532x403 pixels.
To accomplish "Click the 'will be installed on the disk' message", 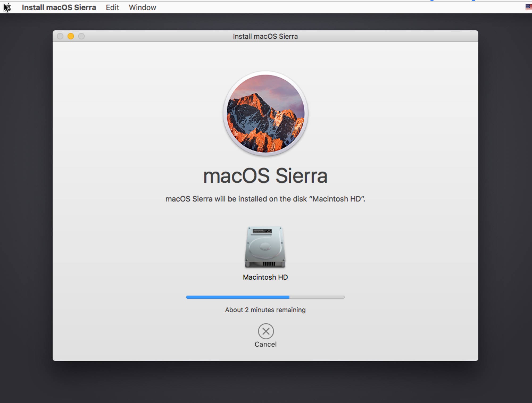I will tap(265, 199).
